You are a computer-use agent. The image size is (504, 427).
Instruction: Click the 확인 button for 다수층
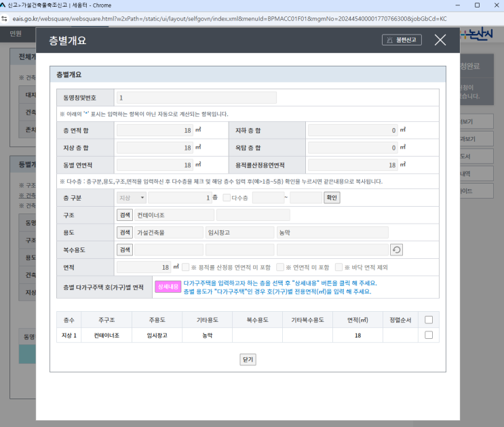[332, 197]
